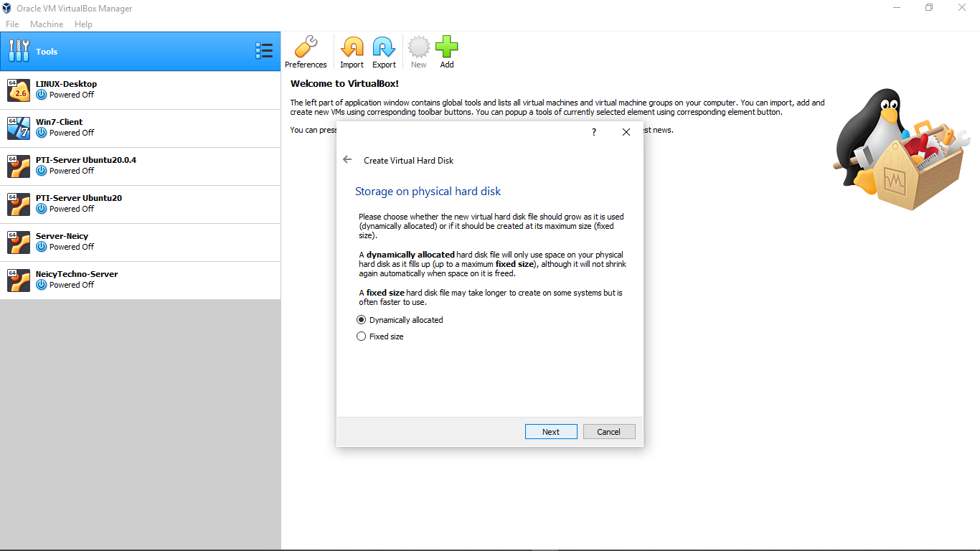Select the Server-Neicy virtual machine
The height and width of the screenshot is (551, 980).
(x=141, y=242)
